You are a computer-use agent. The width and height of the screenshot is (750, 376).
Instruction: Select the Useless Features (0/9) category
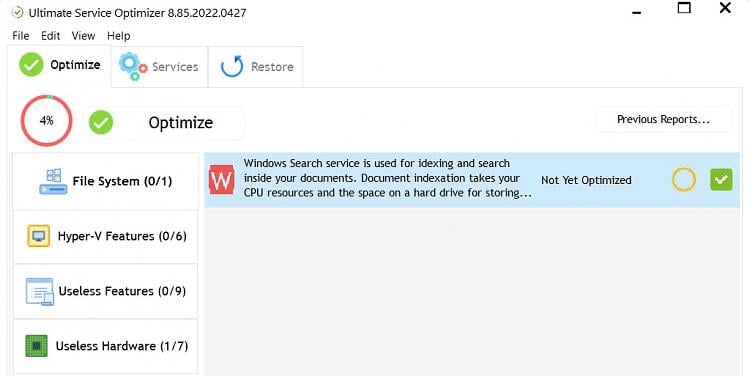[106, 291]
